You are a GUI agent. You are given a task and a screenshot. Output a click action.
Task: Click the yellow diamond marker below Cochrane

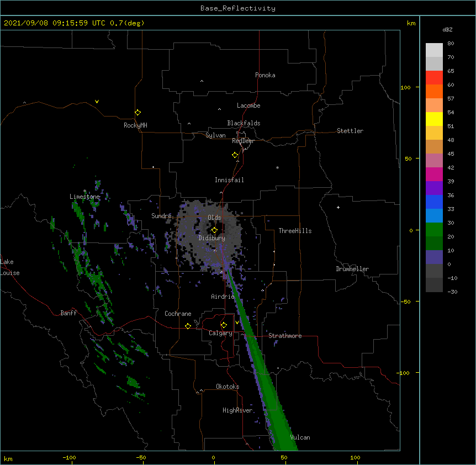(x=188, y=326)
